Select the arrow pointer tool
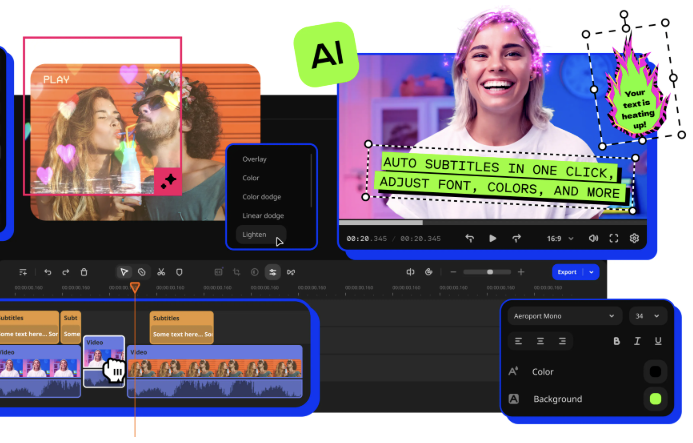This screenshot has width=693, height=443. pyautogui.click(x=124, y=272)
